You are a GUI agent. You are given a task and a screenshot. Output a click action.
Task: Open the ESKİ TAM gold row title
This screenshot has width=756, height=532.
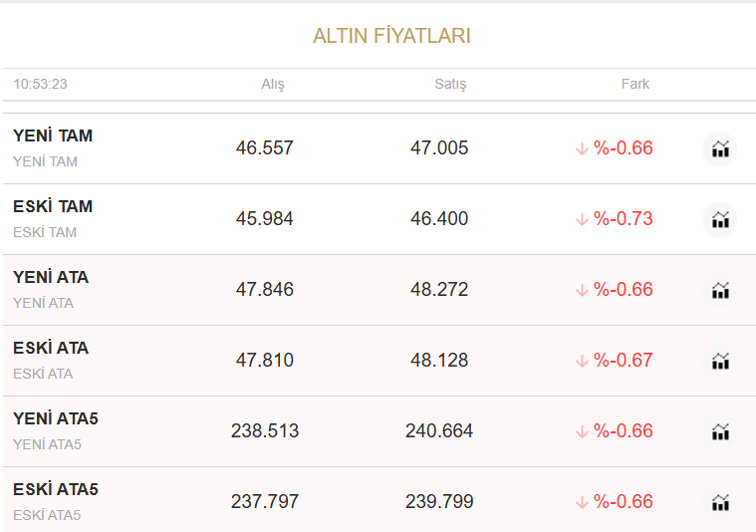coord(53,206)
